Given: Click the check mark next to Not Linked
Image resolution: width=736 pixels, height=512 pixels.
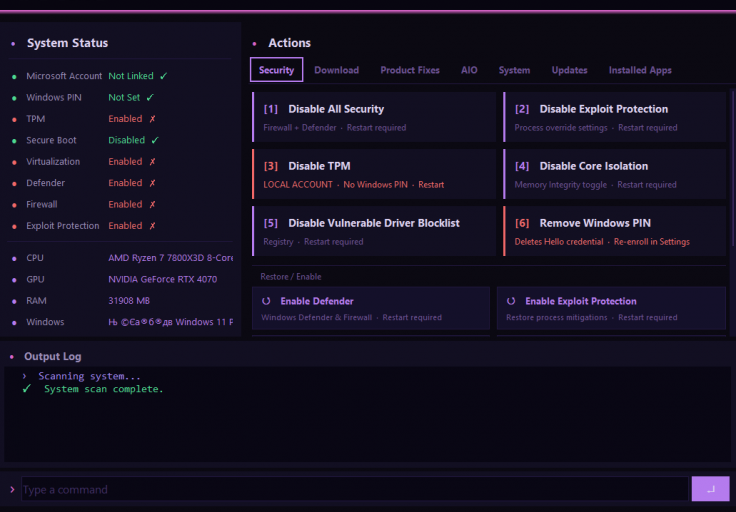Looking at the screenshot, I should coord(163,76).
